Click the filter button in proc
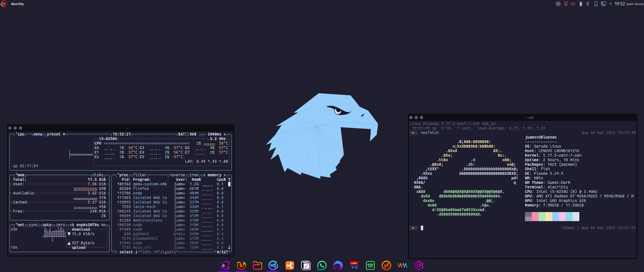The width and height of the screenshot is (644, 272). (x=139, y=175)
